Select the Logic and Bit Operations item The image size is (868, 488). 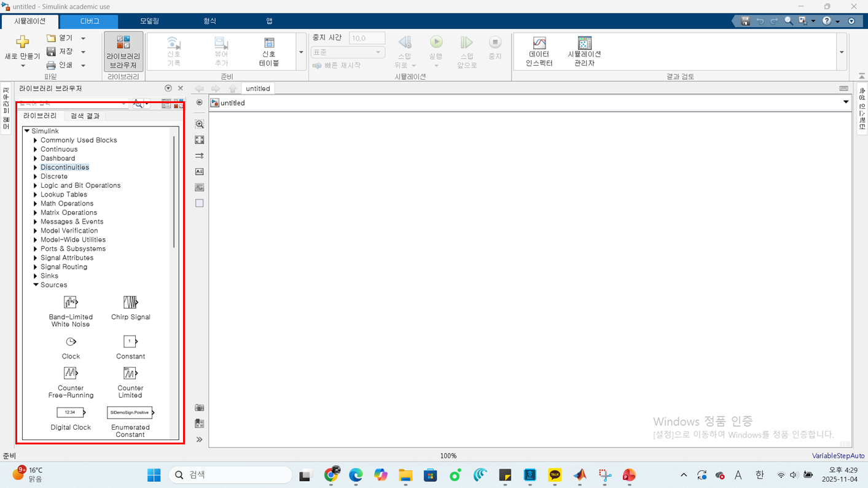pos(80,185)
